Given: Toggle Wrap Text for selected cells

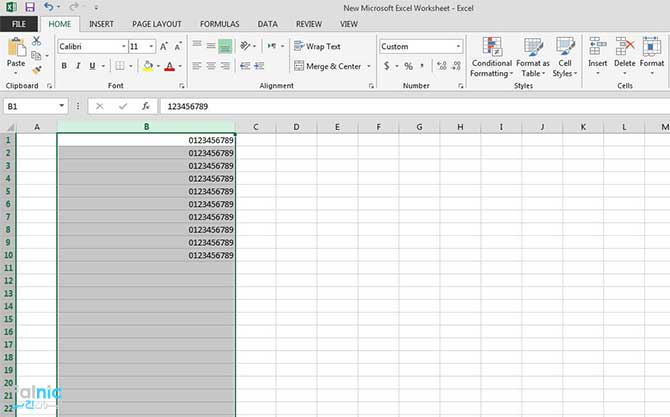Looking at the screenshot, I should pyautogui.click(x=316, y=46).
